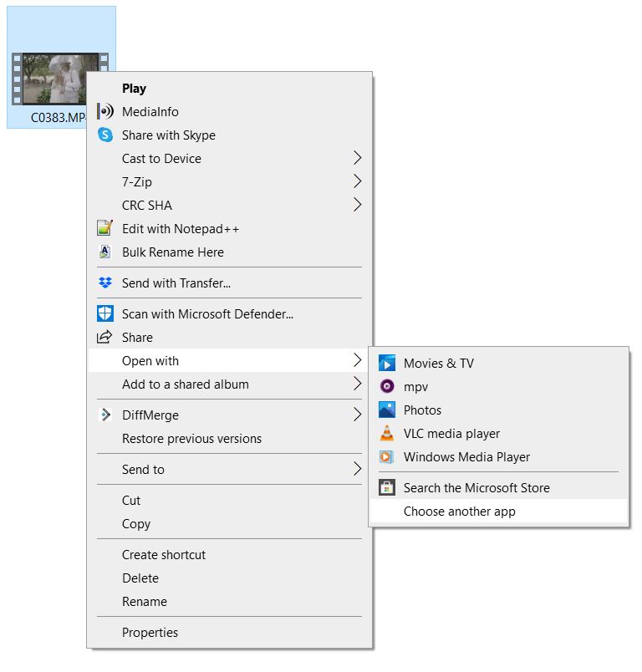Click the mpv player icon

(x=386, y=387)
